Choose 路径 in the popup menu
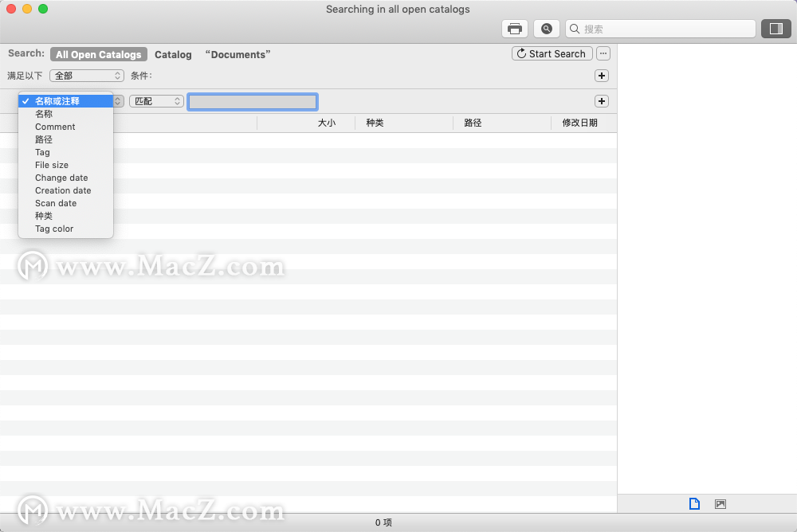Viewport: 797px width, 532px height. [x=65, y=139]
